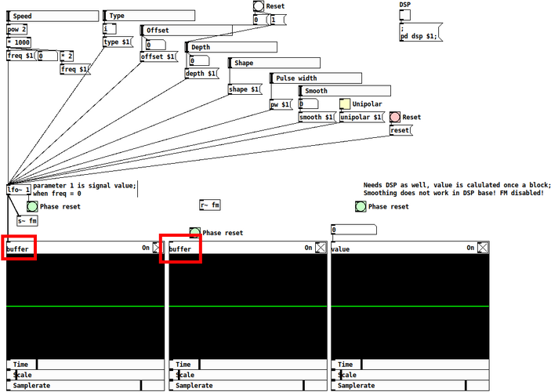The height and width of the screenshot is (392, 551).
Task: Trigger the Phase reset bang under the Needs DSP comment
Action: click(x=361, y=206)
